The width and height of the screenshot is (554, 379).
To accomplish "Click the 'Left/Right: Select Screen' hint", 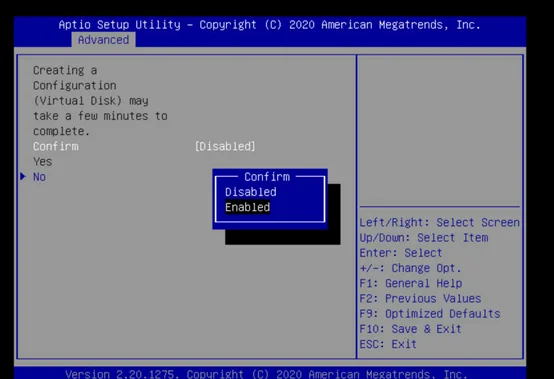I will (x=440, y=223).
